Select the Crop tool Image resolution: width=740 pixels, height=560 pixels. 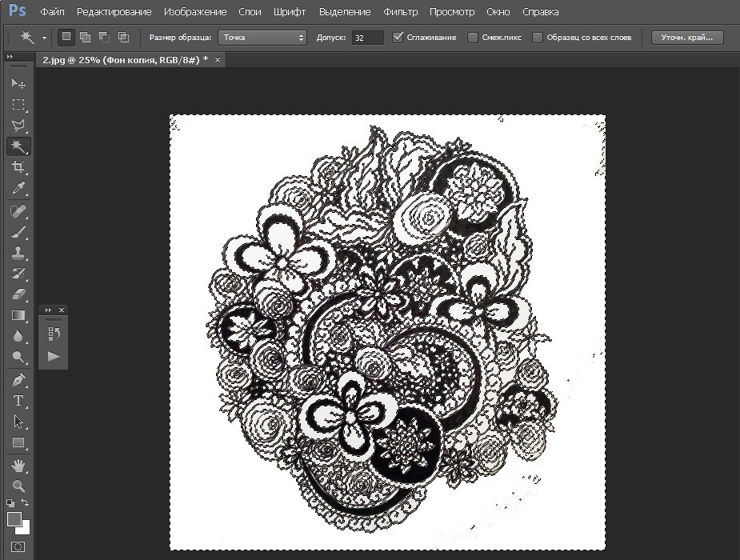click(18, 167)
